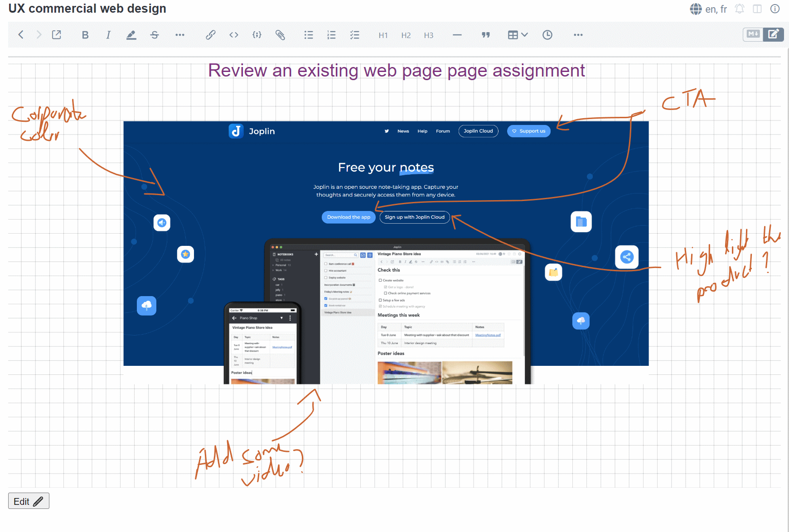
Task: Show note properties
Action: pyautogui.click(x=775, y=9)
